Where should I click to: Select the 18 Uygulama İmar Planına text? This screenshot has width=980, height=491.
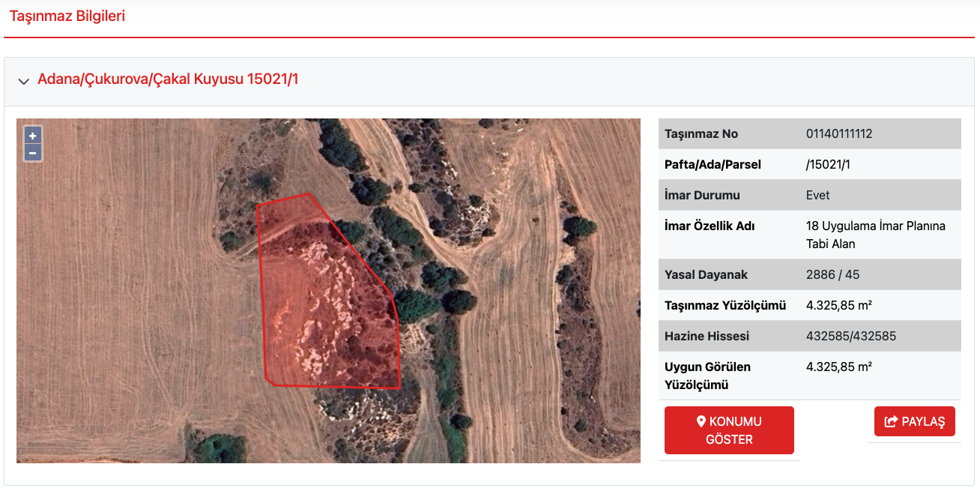[875, 226]
